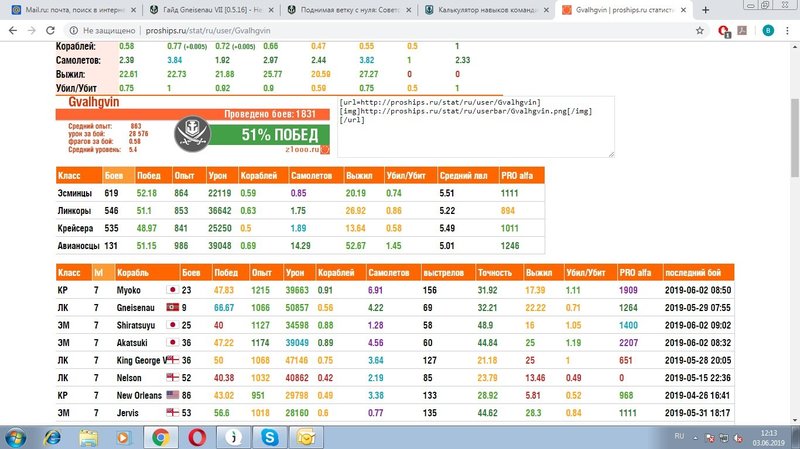800x449 pixels.
Task: Click the address bar with proships.ru URL
Action: 300,31
